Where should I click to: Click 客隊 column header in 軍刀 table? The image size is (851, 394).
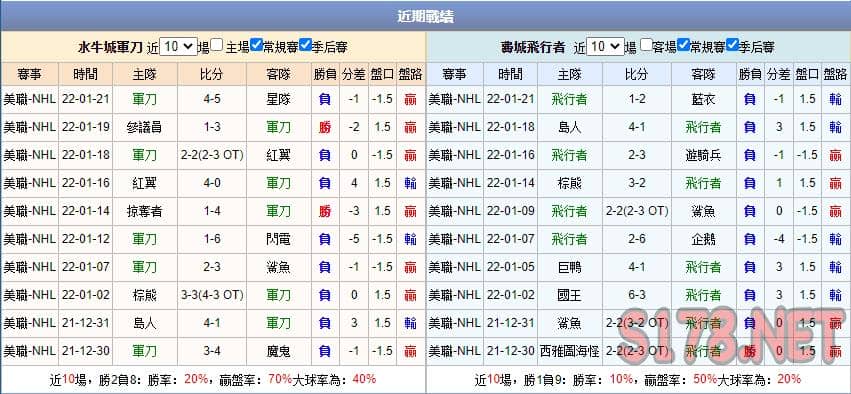click(279, 74)
